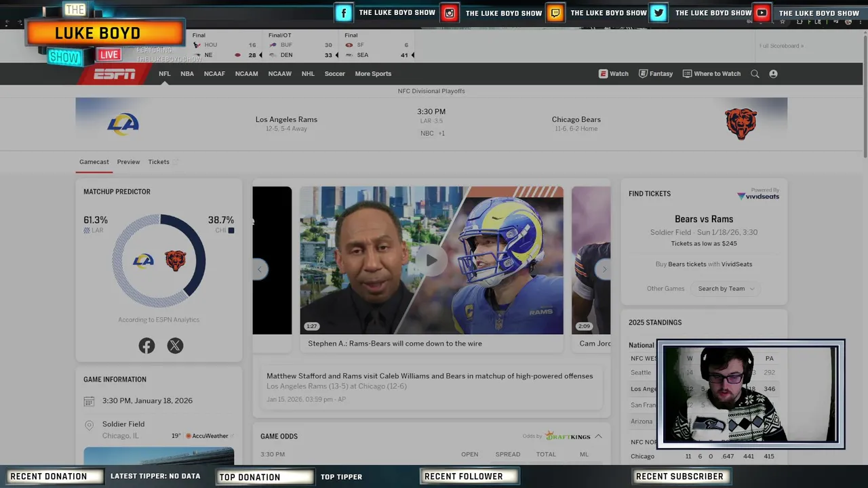Open the Tickets tab

click(159, 162)
